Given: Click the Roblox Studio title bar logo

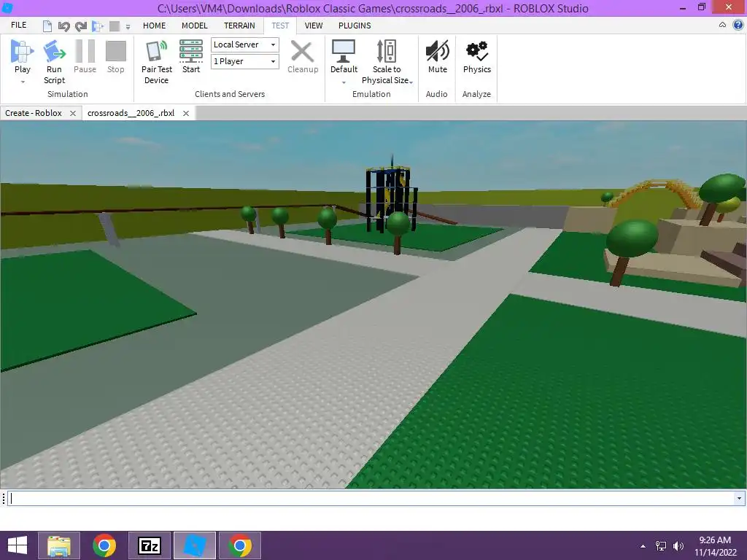Looking at the screenshot, I should point(7,8).
